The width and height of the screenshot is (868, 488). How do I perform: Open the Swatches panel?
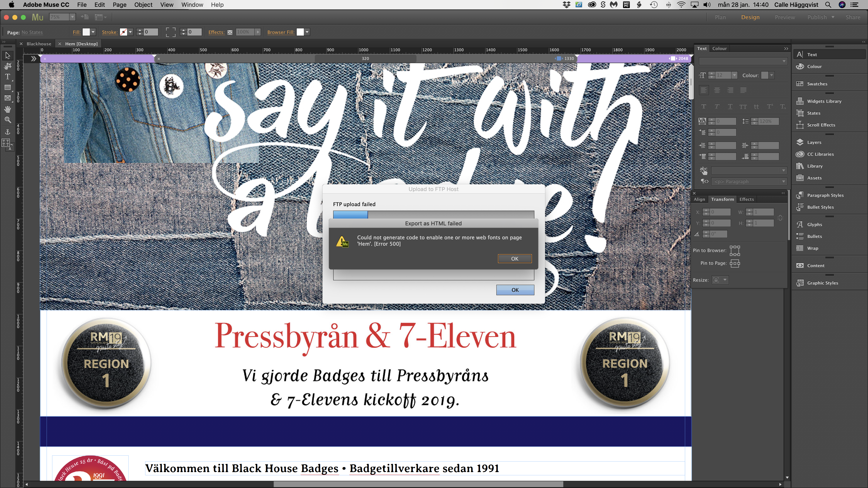(829, 84)
